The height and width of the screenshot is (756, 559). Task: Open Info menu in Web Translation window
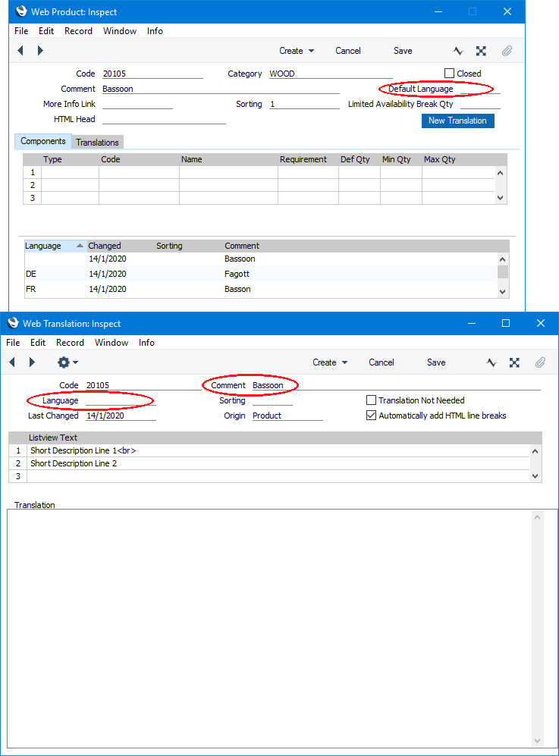point(146,342)
